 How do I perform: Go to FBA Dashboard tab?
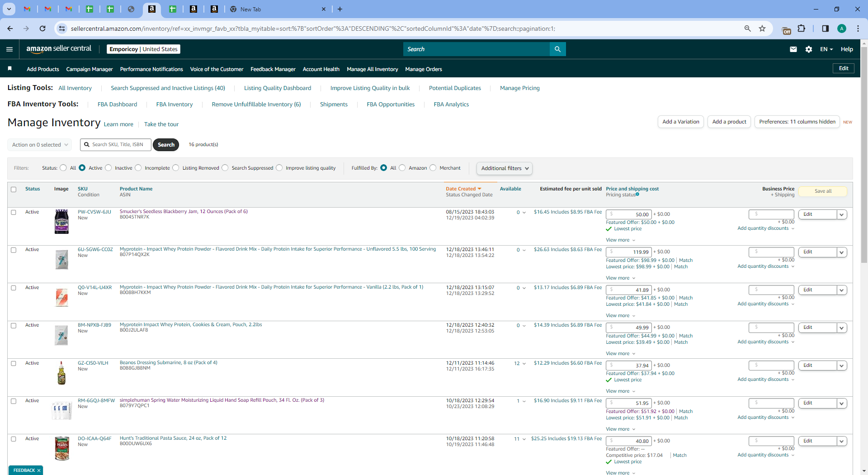pyautogui.click(x=118, y=104)
